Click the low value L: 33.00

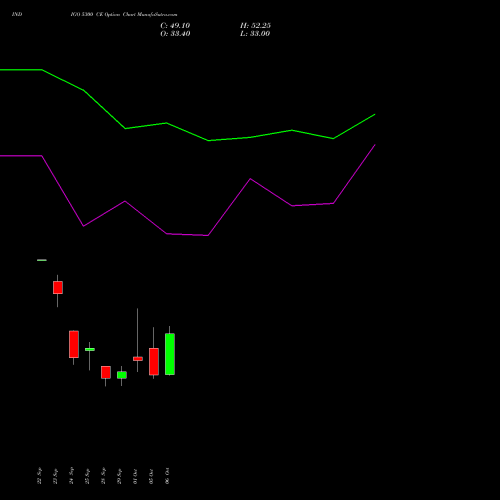255,34
